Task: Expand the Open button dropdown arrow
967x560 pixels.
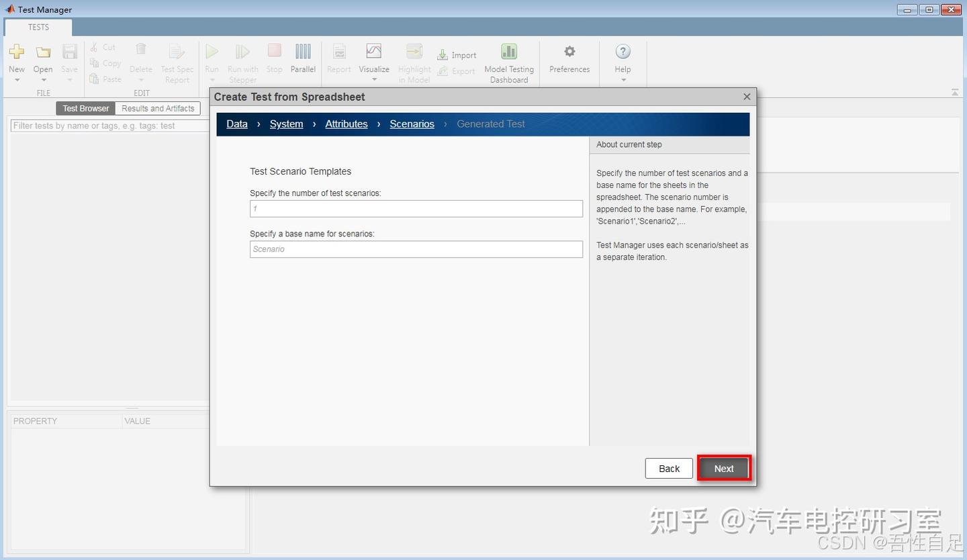Action: click(x=42, y=79)
